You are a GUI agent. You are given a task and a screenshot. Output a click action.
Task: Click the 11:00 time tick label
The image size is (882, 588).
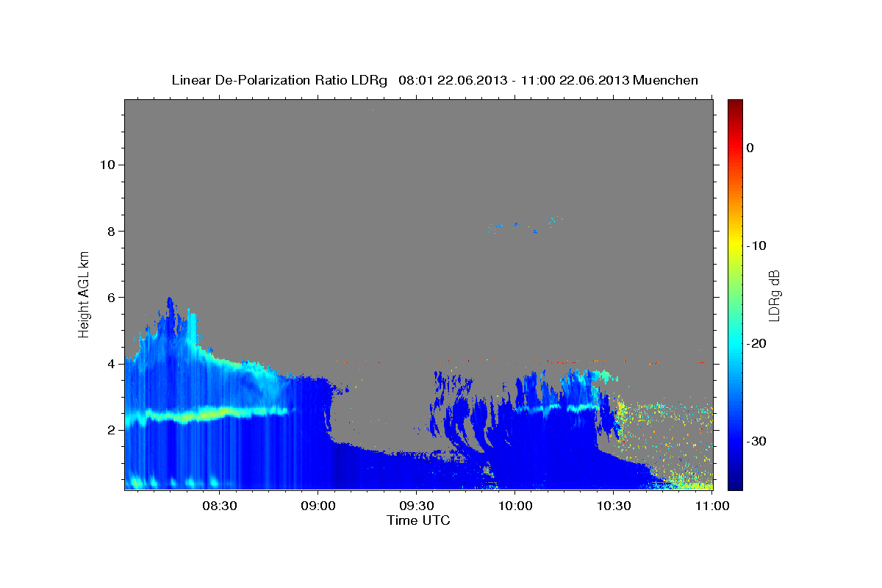(x=711, y=506)
